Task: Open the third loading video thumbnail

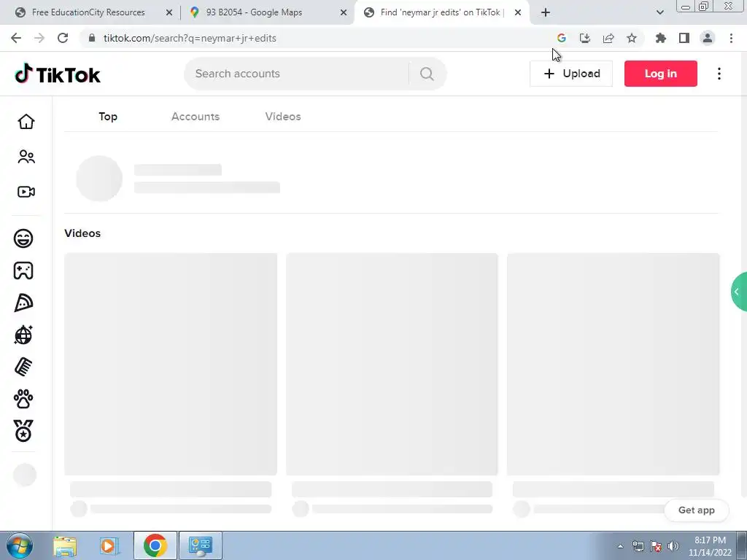Action: tap(613, 365)
